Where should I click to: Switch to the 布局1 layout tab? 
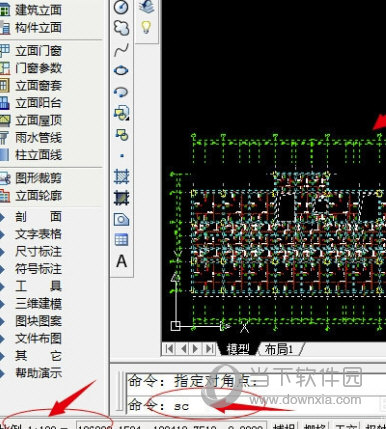279,349
